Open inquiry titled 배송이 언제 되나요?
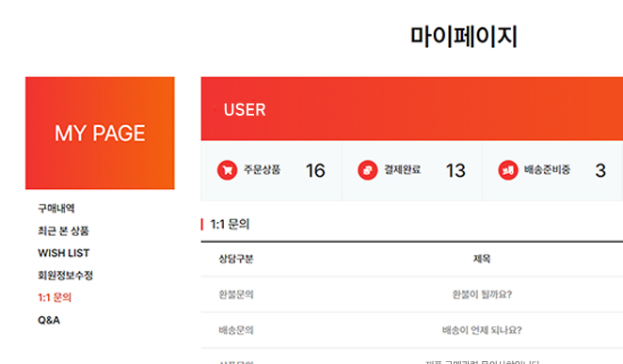Image resolution: width=623 pixels, height=364 pixels. [482, 330]
